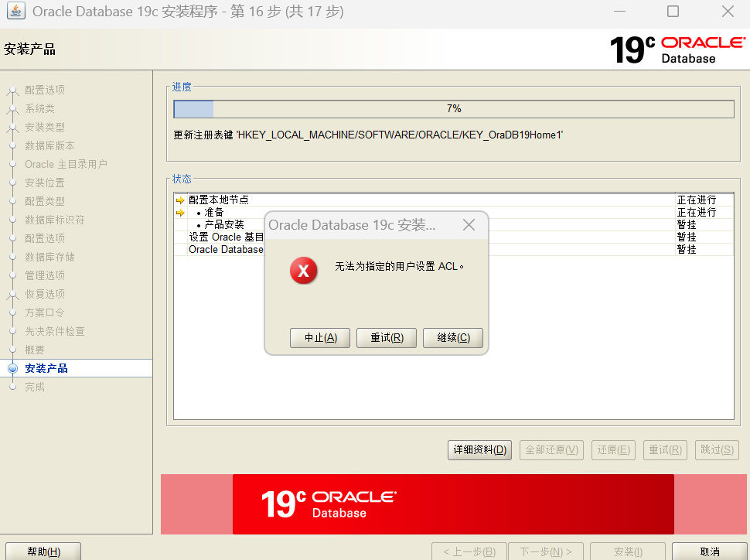Click the Java installer icon in title bar

(15, 11)
